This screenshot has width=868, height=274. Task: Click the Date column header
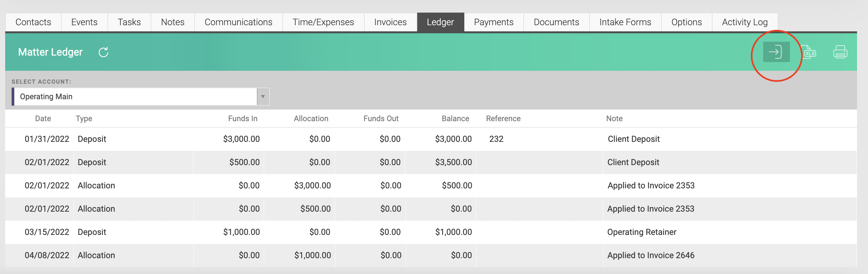[43, 119]
